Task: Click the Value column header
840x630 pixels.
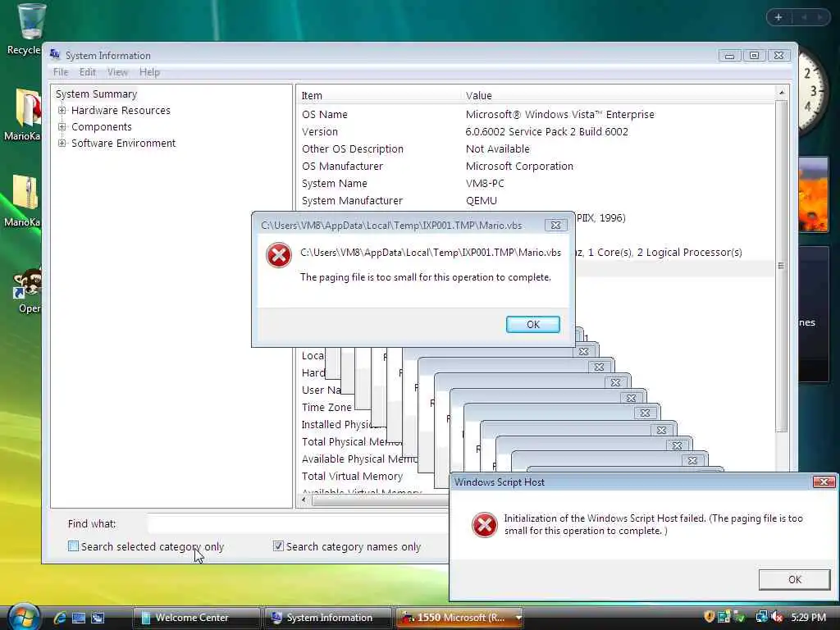Action: (619, 95)
